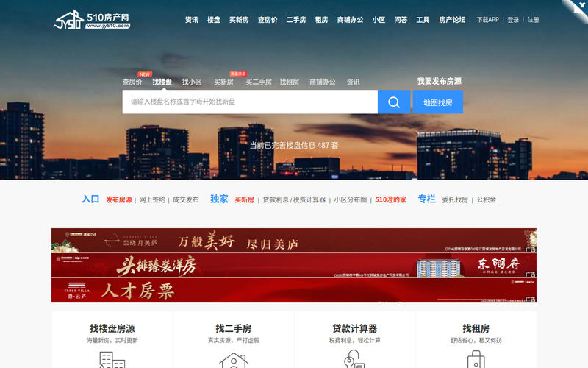Open 贷款利息/税费计算器 link
588x368 pixels.
coord(294,199)
